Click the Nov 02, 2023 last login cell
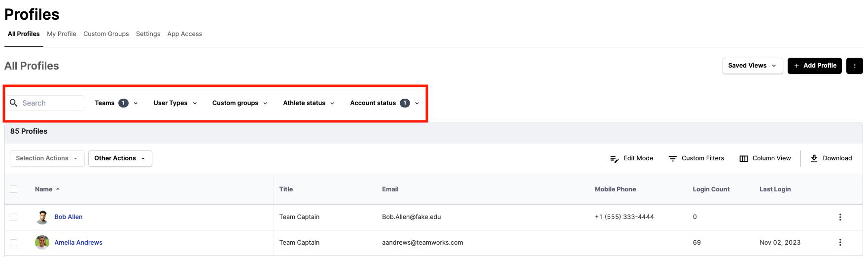This screenshot has height=257, width=868. click(x=780, y=243)
